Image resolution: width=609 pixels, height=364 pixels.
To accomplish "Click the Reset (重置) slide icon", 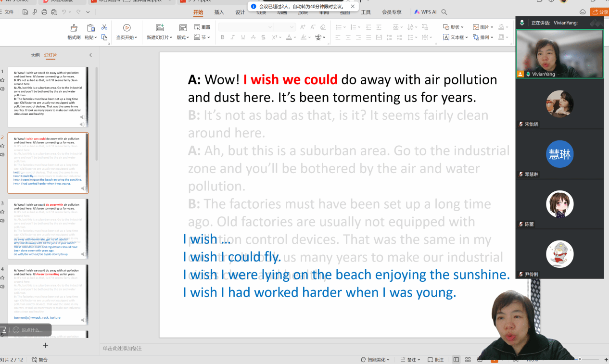I will pyautogui.click(x=202, y=27).
